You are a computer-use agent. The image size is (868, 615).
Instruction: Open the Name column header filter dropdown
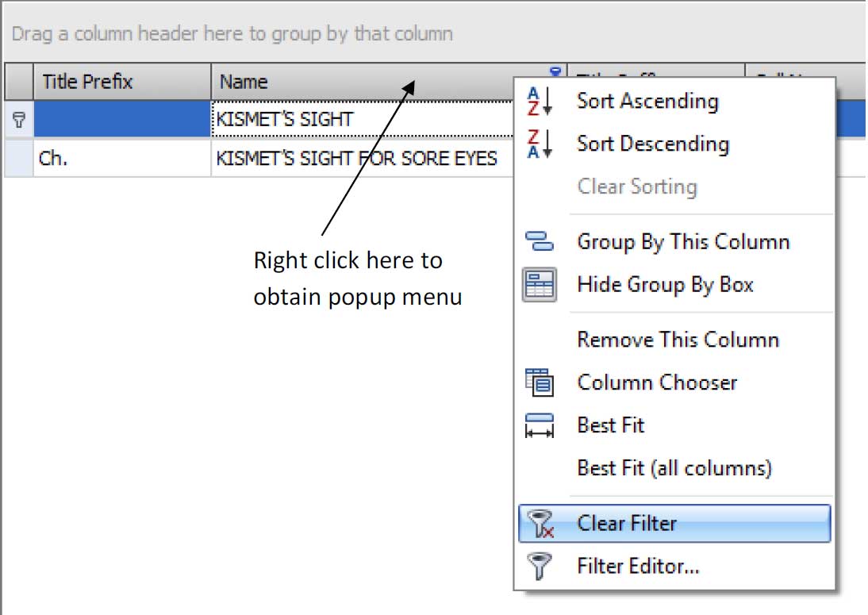pyautogui.click(x=555, y=71)
